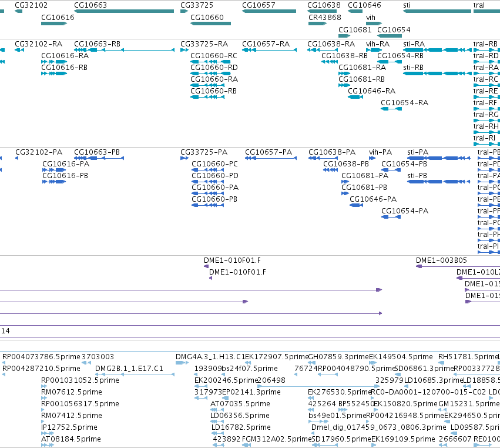The height and width of the screenshot is (448, 500).
Task: Open the CG10638 gene label
Action: click(324, 5)
